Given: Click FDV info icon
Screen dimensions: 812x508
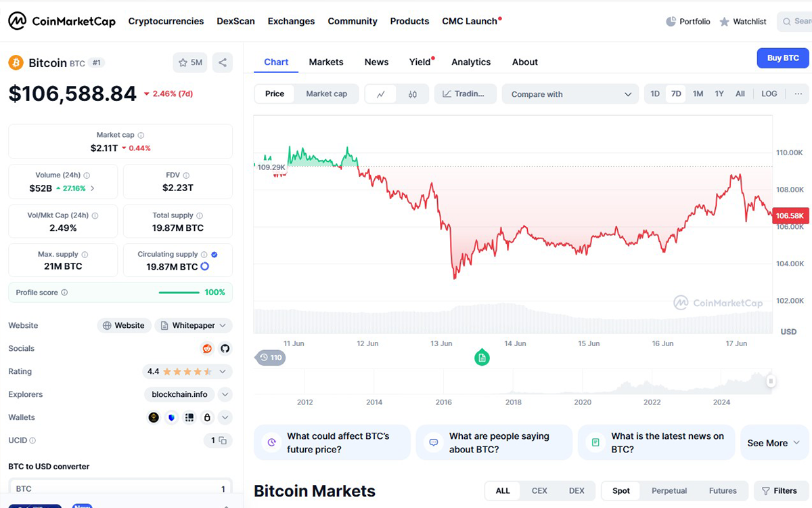Looking at the screenshot, I should point(186,175).
